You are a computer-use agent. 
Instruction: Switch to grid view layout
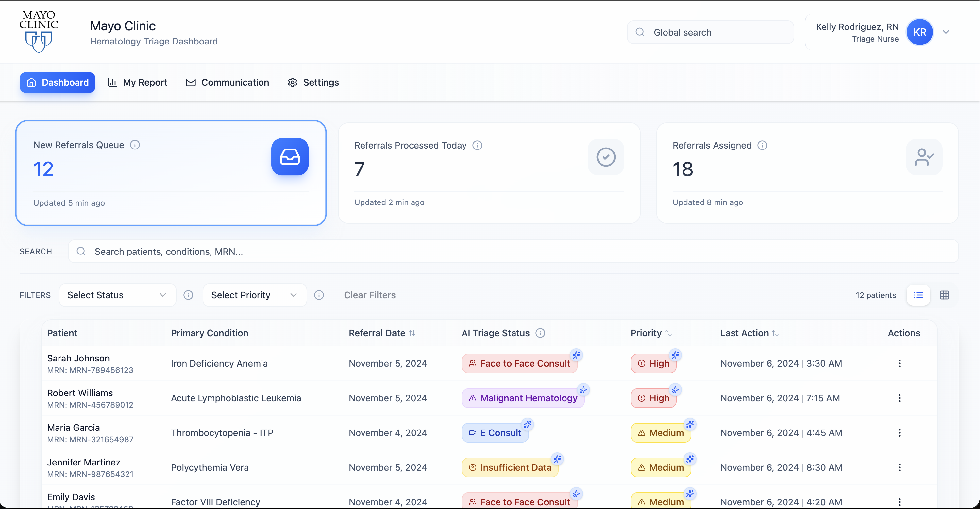(x=944, y=295)
